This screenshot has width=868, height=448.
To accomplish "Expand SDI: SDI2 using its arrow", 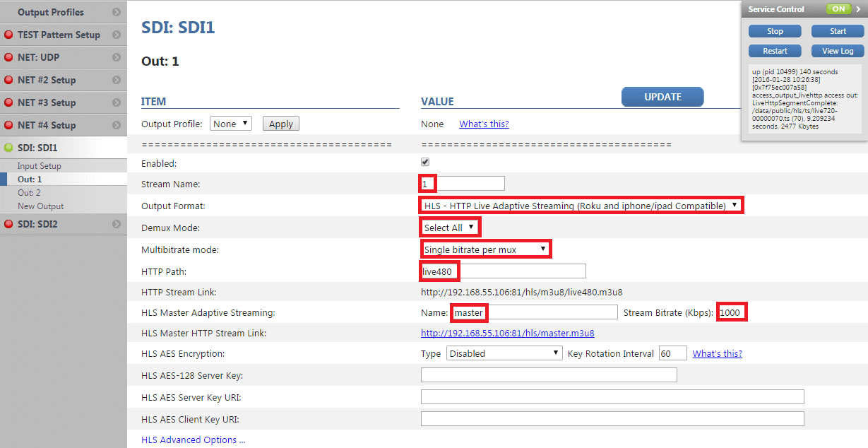I will (117, 224).
